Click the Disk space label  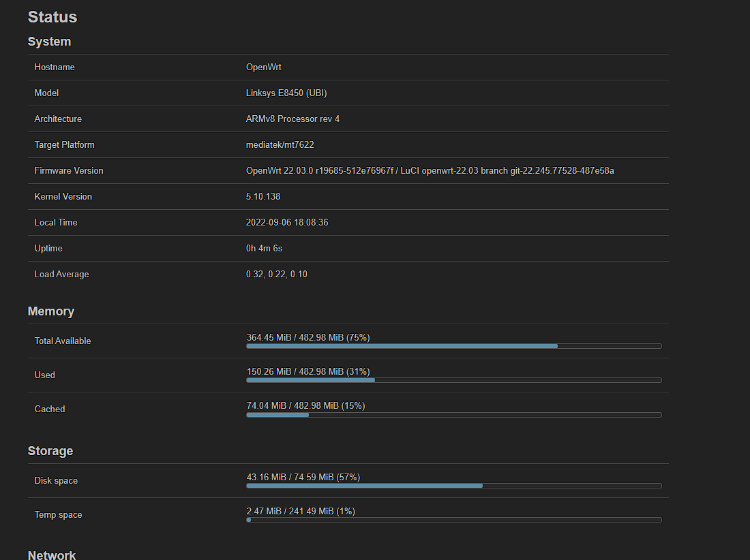56,481
